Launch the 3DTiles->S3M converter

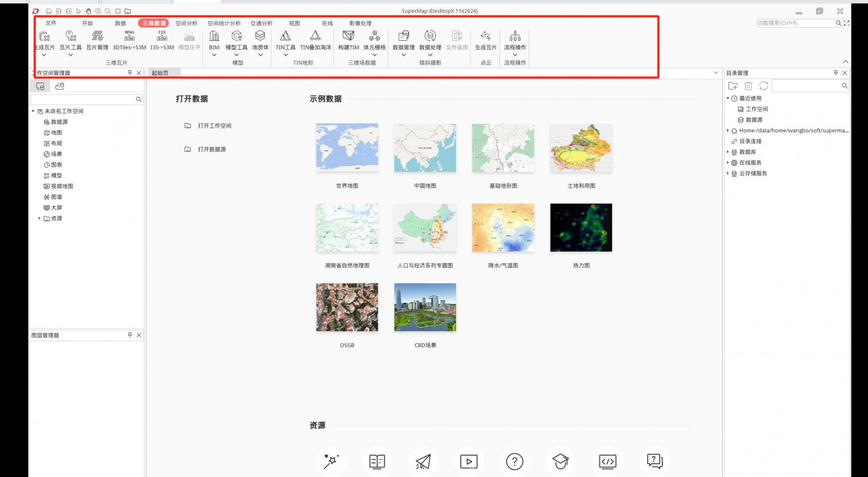[x=129, y=40]
